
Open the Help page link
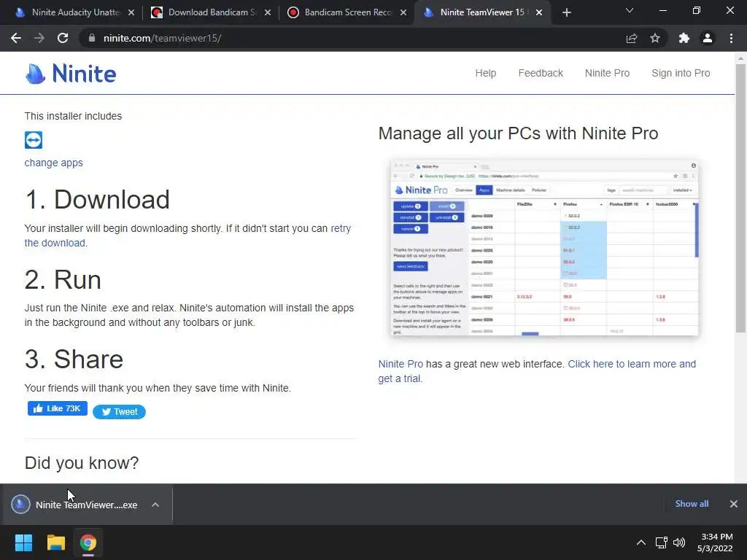tap(485, 73)
